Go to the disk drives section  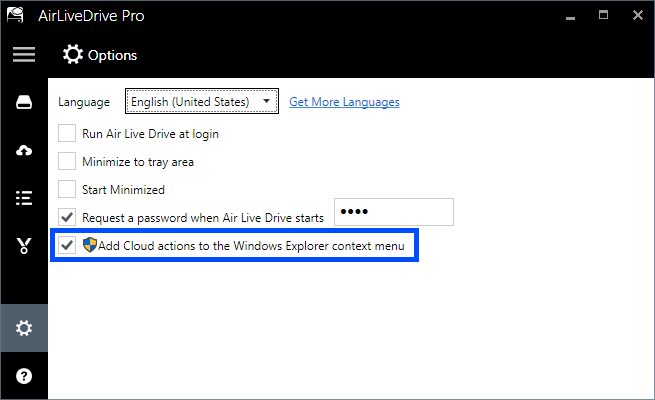(23, 103)
